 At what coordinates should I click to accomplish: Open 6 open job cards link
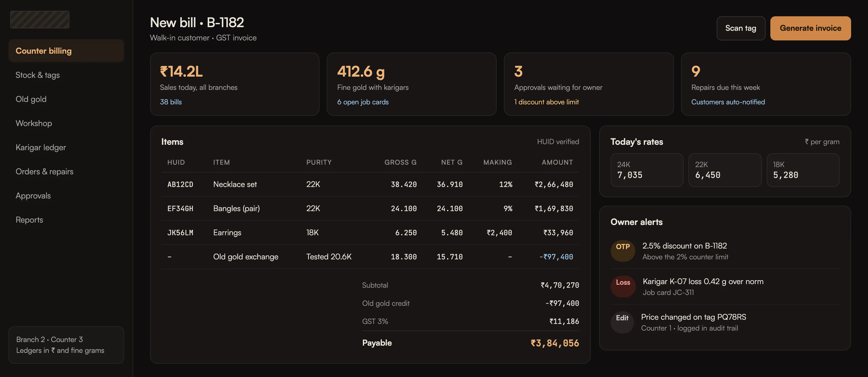click(363, 102)
